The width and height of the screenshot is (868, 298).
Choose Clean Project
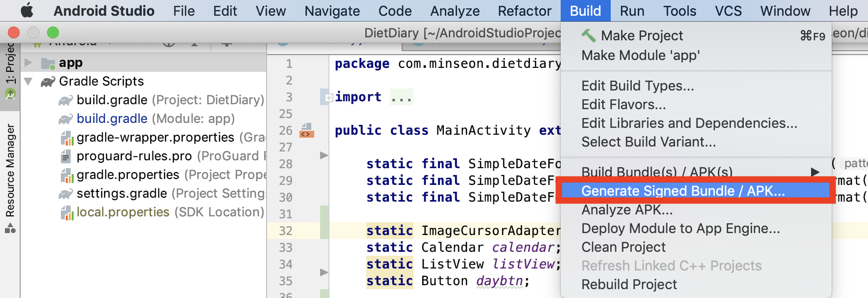[x=696, y=247]
